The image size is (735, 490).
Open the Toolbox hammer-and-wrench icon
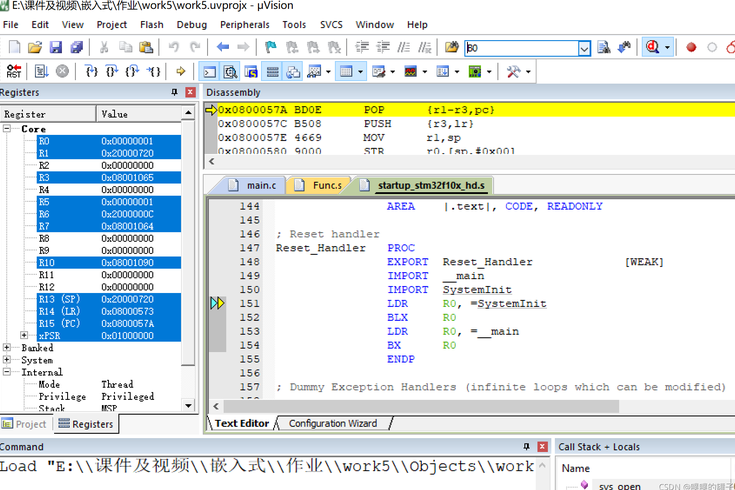click(513, 72)
